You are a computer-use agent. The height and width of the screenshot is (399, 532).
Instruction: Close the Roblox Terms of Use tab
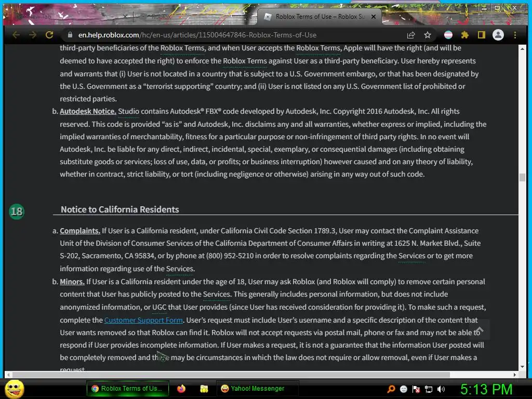pos(373,16)
